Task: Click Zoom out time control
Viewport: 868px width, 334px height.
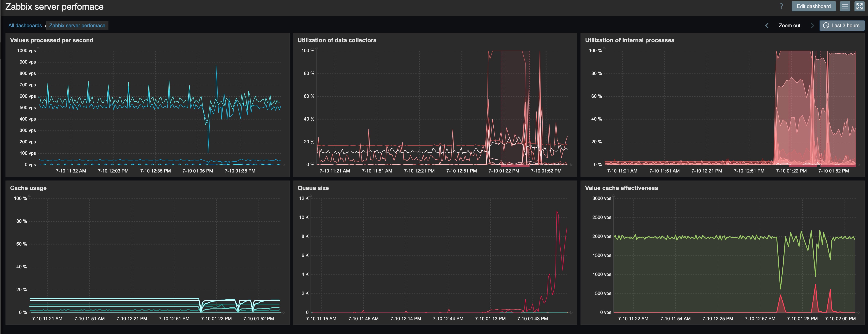Action: tap(790, 26)
